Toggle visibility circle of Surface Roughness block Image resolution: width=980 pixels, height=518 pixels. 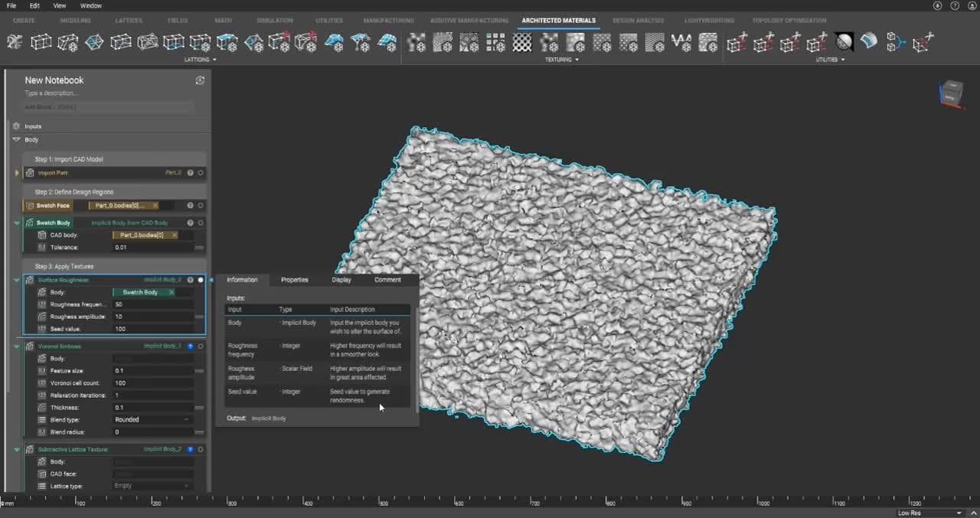click(201, 280)
